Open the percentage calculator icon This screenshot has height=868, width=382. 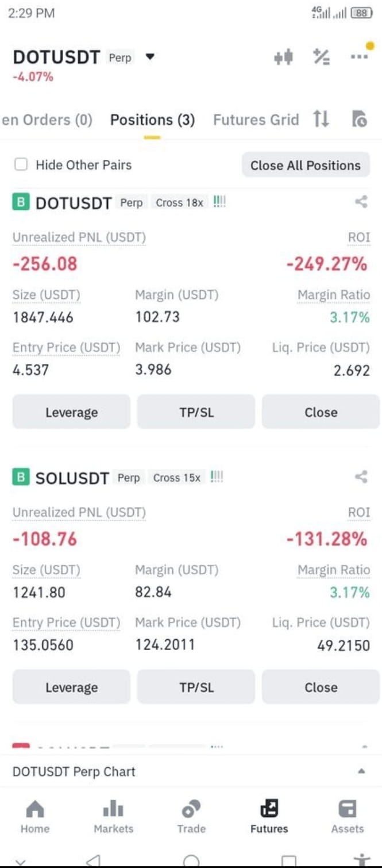[x=321, y=57]
